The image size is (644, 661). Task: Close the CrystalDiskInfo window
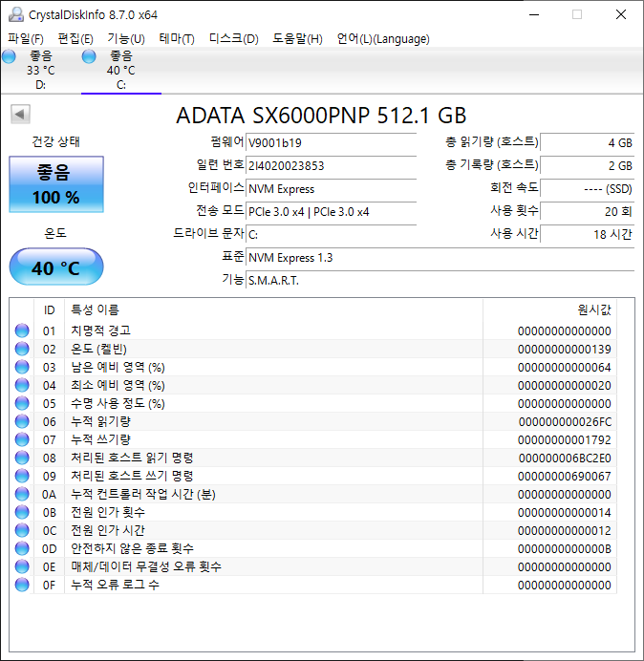coord(621,14)
